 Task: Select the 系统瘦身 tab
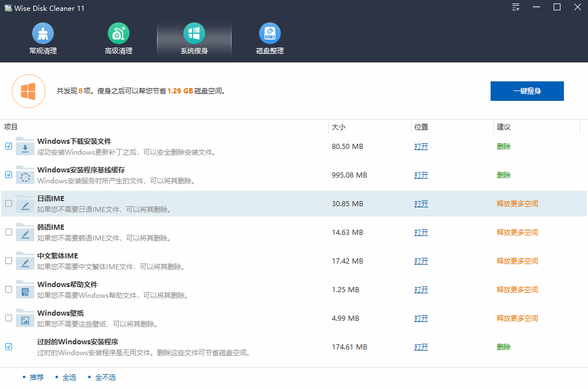[194, 39]
